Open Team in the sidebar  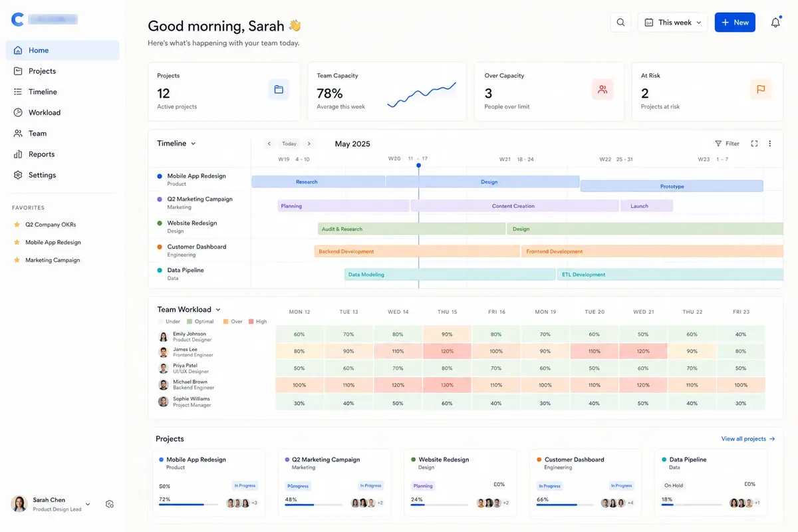pyautogui.click(x=63, y=133)
